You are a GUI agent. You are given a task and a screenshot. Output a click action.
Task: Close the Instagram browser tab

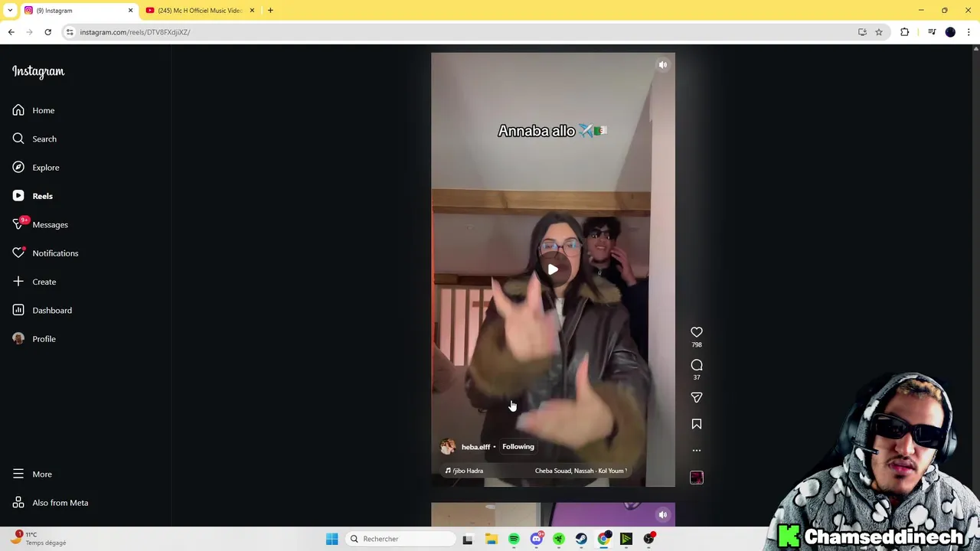(130, 11)
